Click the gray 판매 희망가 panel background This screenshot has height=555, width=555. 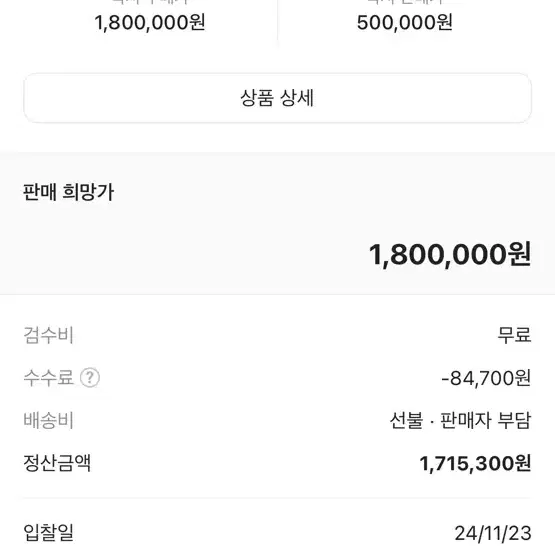(277, 223)
